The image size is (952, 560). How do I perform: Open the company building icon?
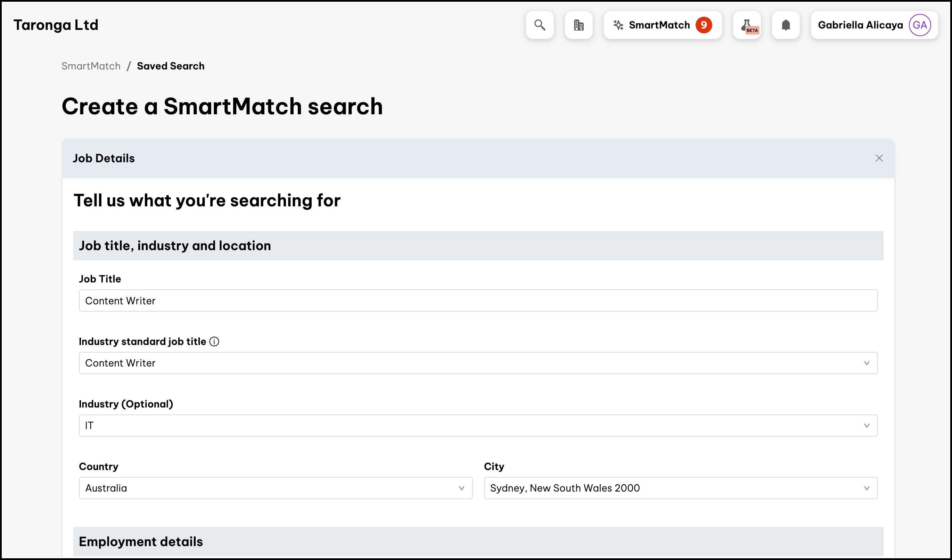tap(578, 25)
